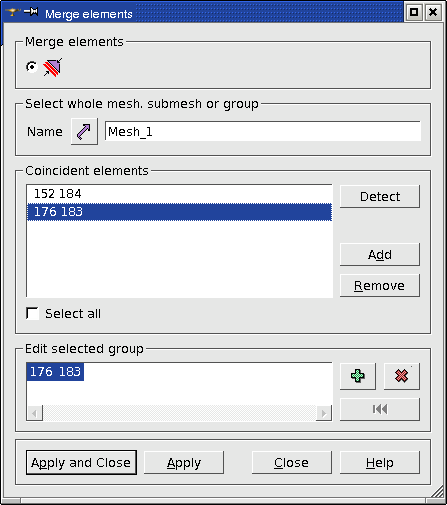Click the red cross remove element icon
Viewport: 447px width, 505px height.
(x=402, y=376)
